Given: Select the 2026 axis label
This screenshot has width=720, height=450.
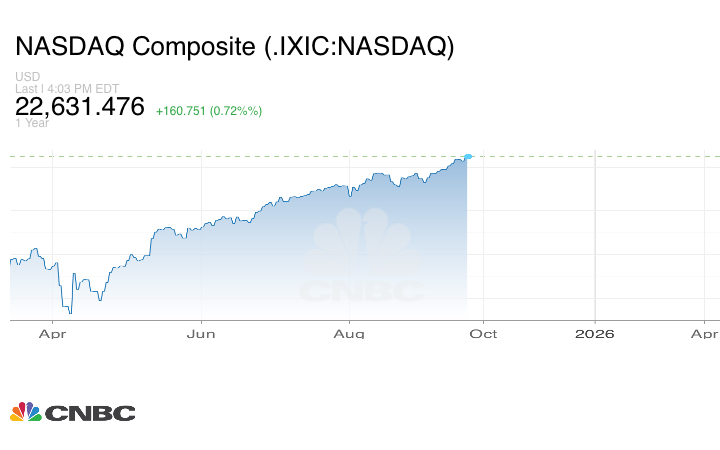Looking at the screenshot, I should pyautogui.click(x=596, y=333).
